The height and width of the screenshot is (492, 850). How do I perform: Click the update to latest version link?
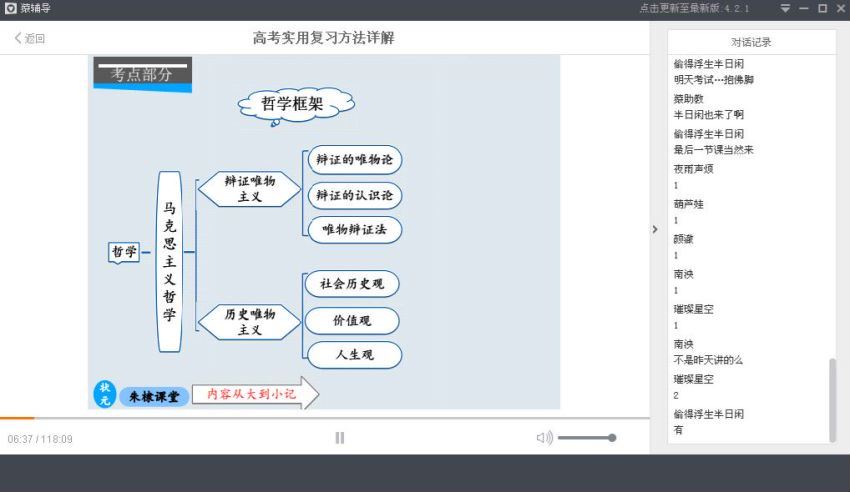[x=693, y=8]
